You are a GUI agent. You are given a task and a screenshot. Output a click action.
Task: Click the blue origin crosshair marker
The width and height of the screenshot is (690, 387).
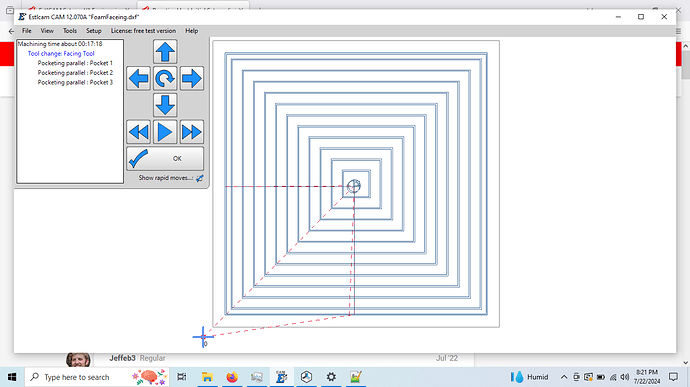click(203, 337)
